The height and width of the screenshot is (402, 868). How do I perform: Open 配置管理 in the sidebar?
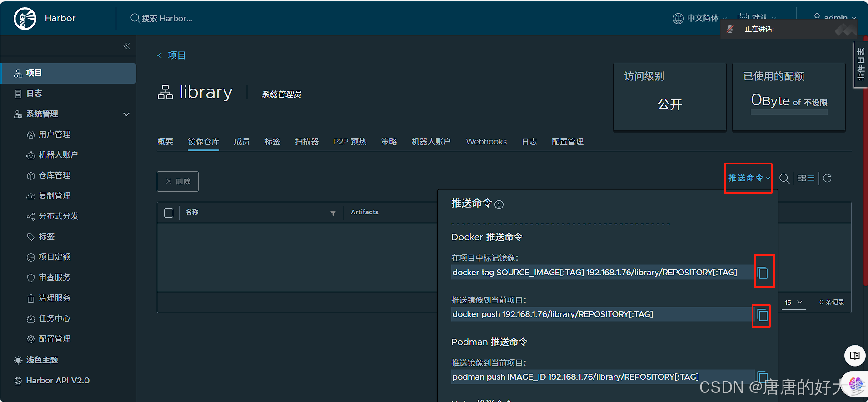pos(55,339)
